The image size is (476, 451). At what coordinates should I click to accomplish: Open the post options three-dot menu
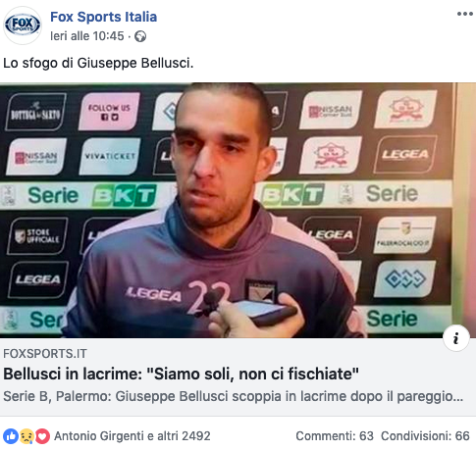pyautogui.click(x=465, y=14)
